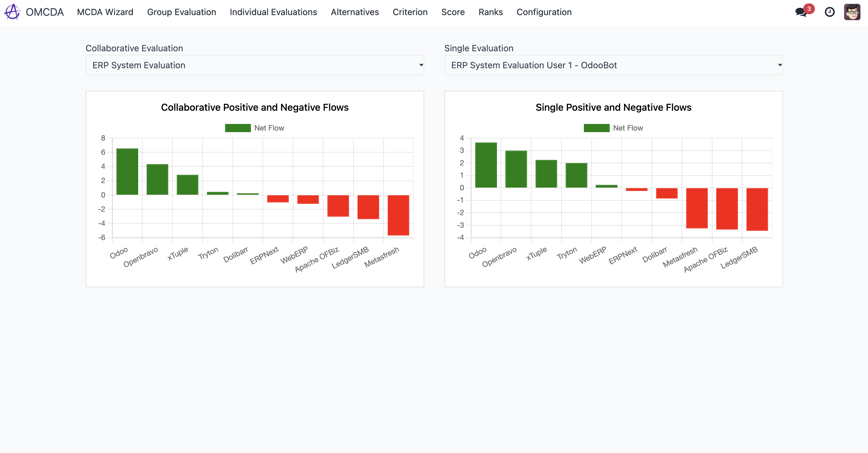Click the Odoo bar in Collaborative chart
868x453 pixels.
coord(127,172)
